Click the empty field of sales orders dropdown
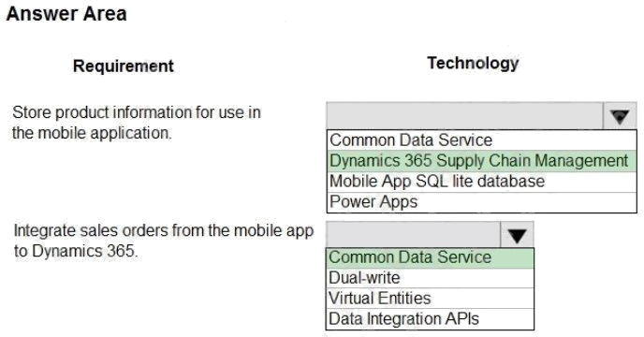 (x=414, y=235)
